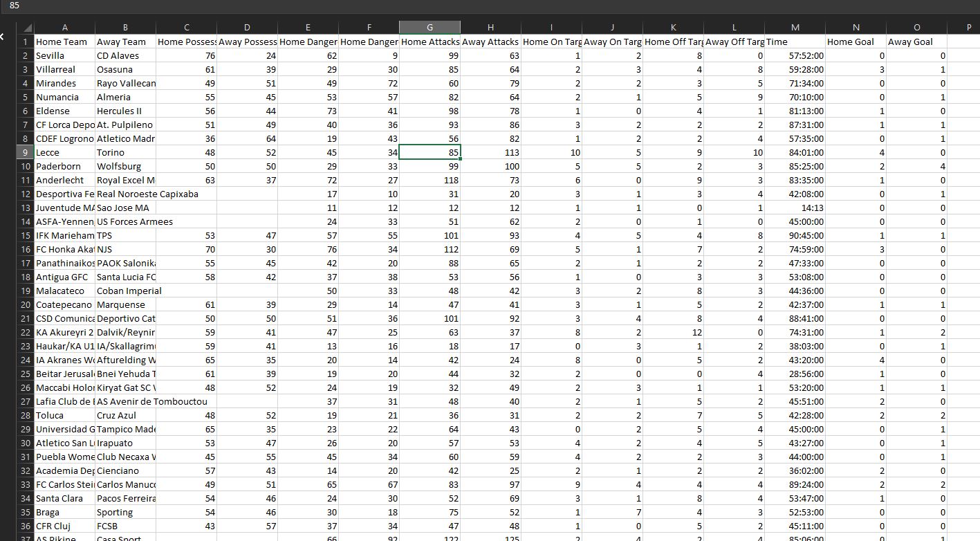980x541 pixels.
Task: Click the formula bar showing 85
Action: tap(484, 6)
